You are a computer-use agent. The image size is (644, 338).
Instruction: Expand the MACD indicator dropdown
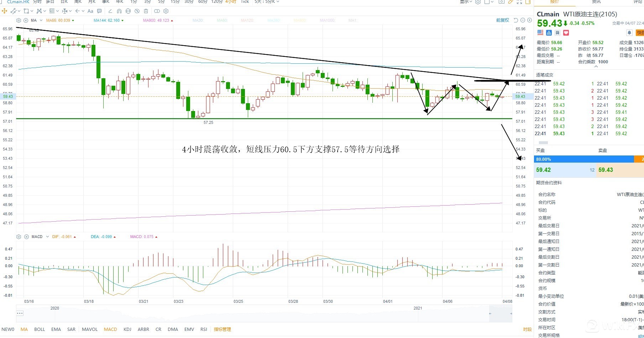(x=47, y=237)
